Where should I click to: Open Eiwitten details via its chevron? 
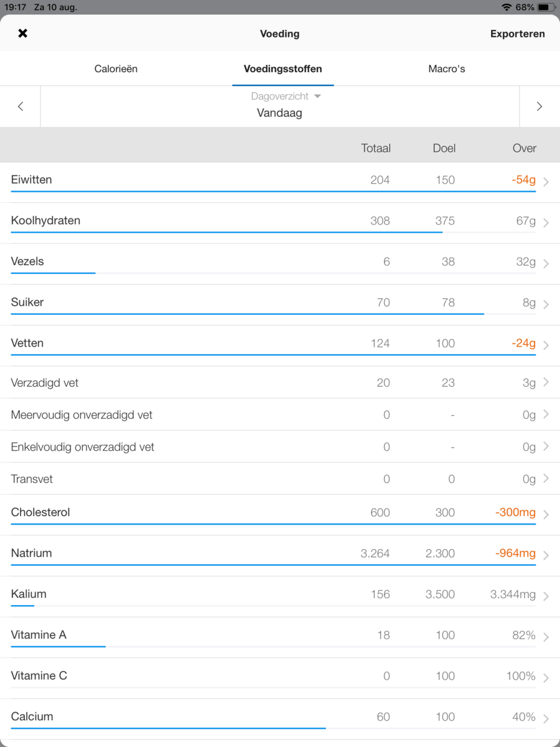pyautogui.click(x=546, y=182)
